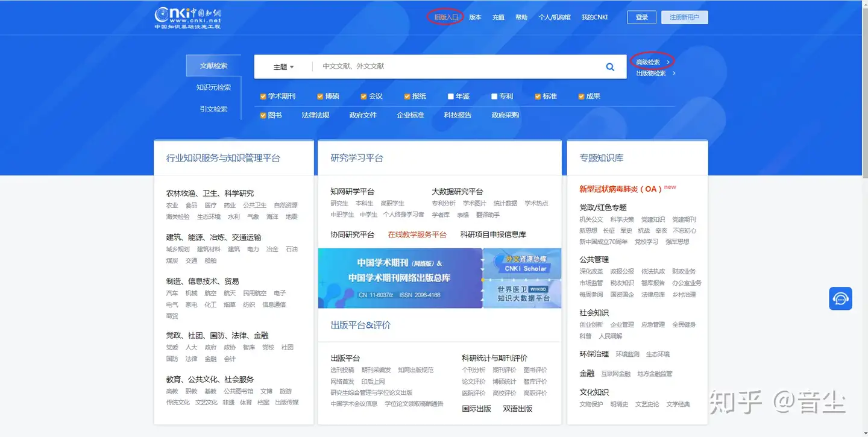The height and width of the screenshot is (437, 868).
Task: Click the 登录 button
Action: pyautogui.click(x=641, y=17)
